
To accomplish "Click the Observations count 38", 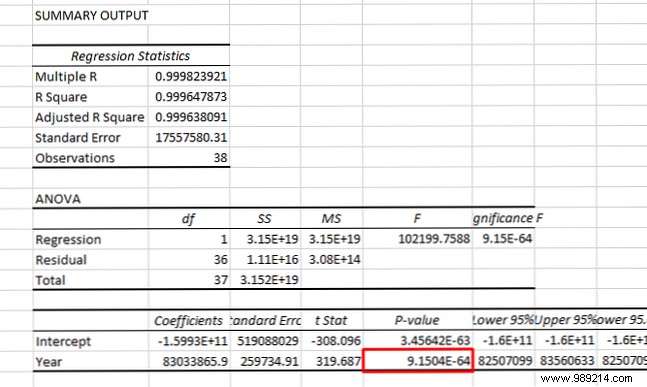I will pos(220,158).
